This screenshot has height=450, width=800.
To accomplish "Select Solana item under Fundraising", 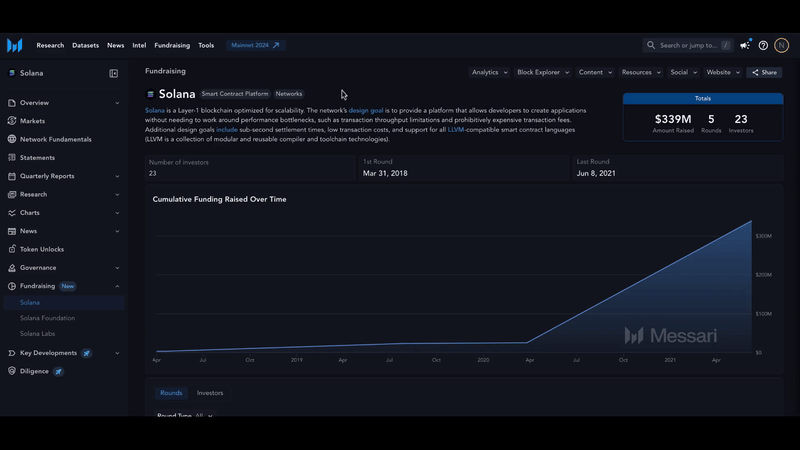I will click(64, 303).
